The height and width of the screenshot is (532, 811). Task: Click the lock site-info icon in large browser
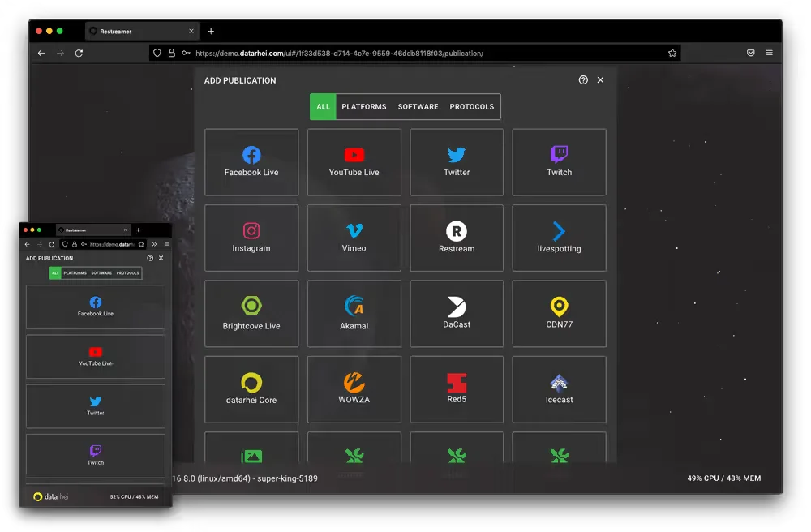click(x=171, y=53)
